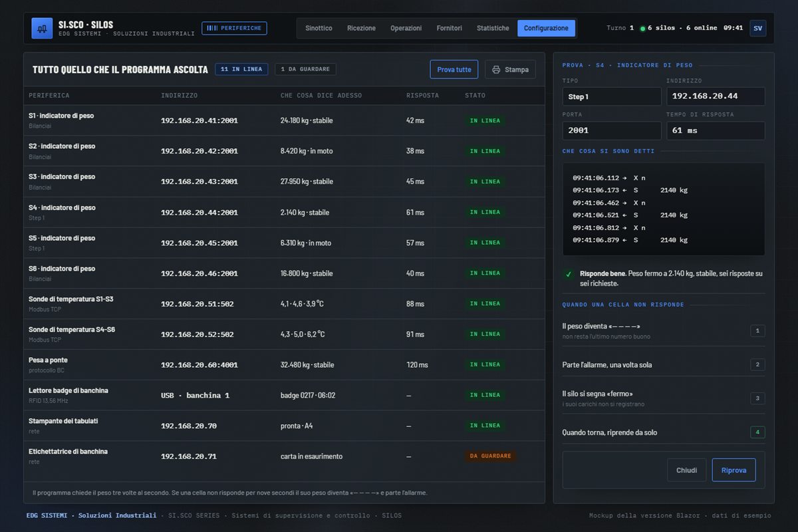Click the Sonde di temperatura S1-S3 row
The height and width of the screenshot is (532, 798).
pos(284,304)
